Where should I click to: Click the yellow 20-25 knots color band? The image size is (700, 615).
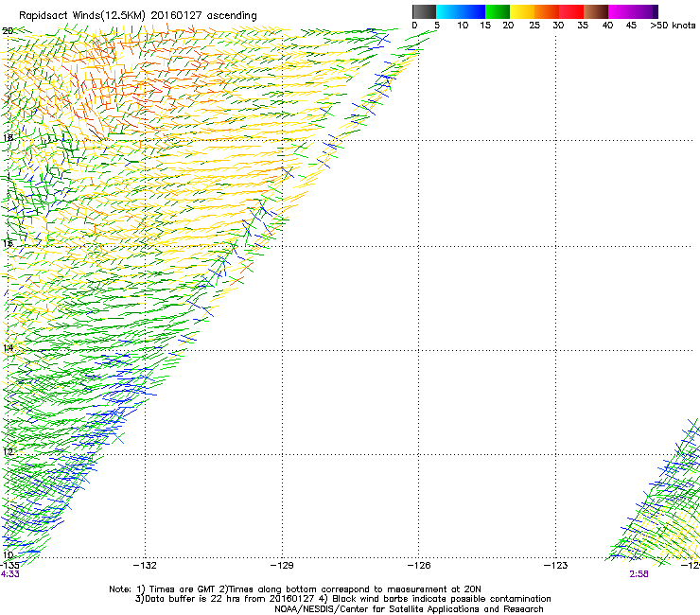[x=522, y=11]
